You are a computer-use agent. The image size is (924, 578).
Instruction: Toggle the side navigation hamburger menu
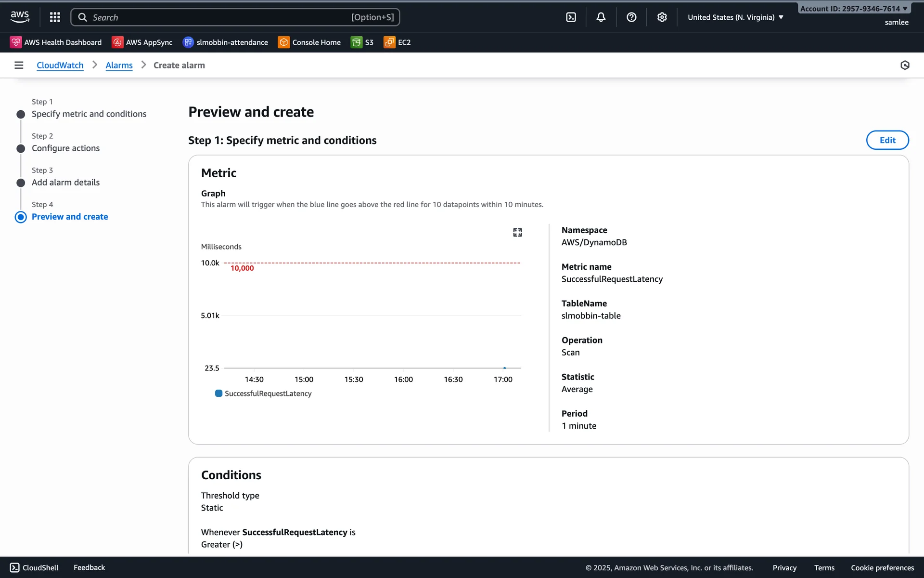pos(19,65)
